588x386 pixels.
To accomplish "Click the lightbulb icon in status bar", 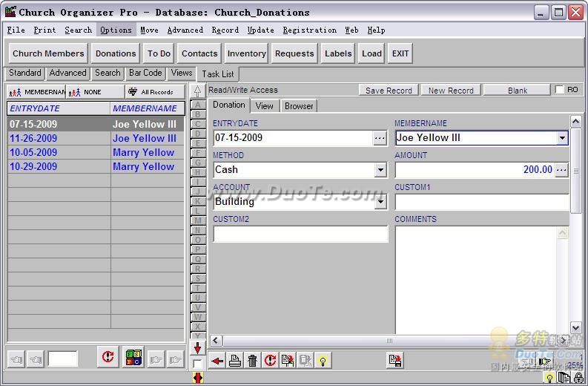I will tap(549, 378).
